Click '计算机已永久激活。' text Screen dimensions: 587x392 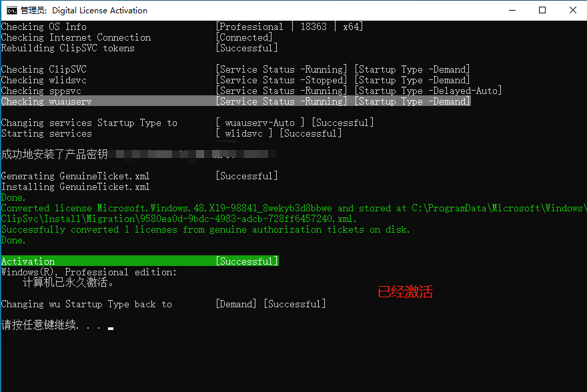point(68,283)
